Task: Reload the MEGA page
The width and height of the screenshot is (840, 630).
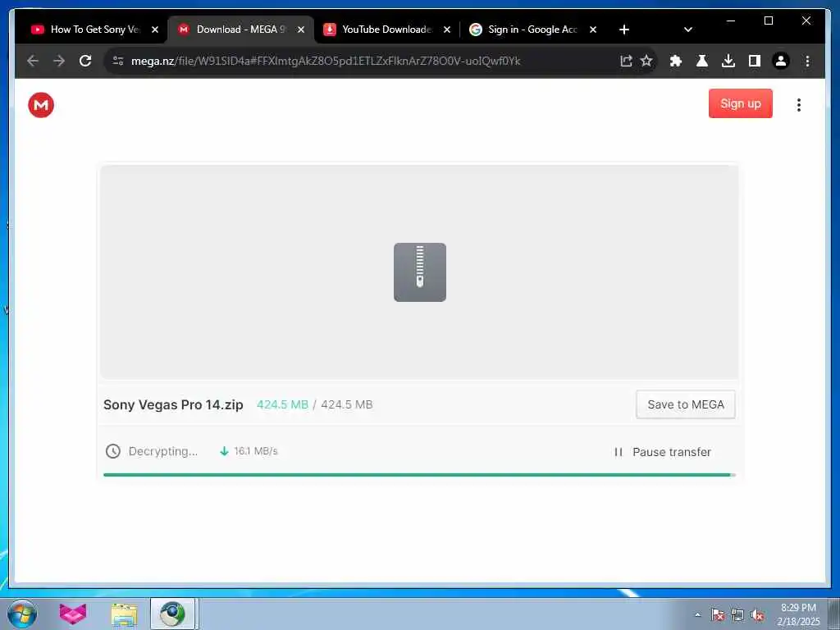Action: (x=85, y=61)
